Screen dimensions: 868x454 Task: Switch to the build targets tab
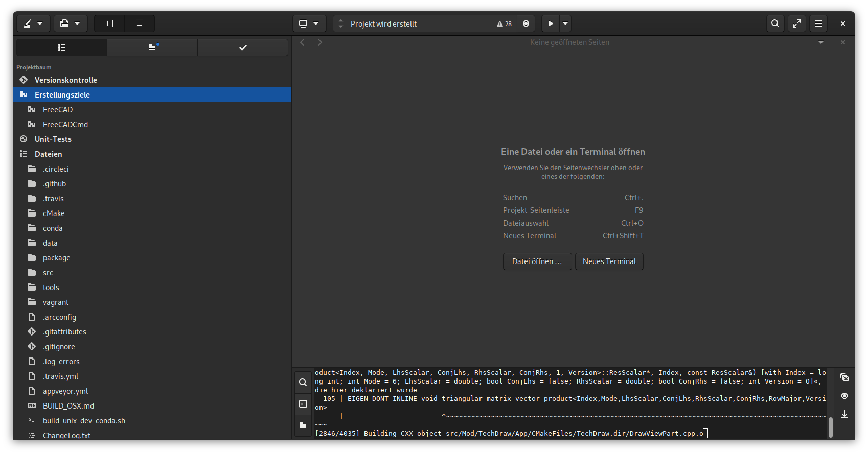click(x=152, y=47)
